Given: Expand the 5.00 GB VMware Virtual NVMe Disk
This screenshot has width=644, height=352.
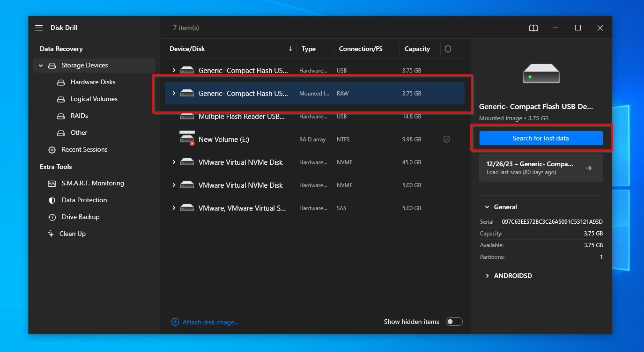Looking at the screenshot, I should [x=174, y=185].
